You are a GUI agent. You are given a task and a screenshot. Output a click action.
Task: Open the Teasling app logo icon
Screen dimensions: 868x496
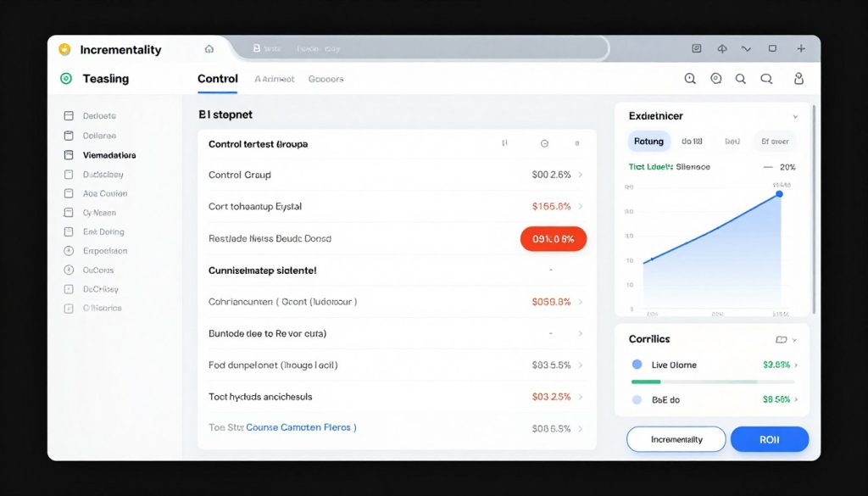tap(67, 78)
